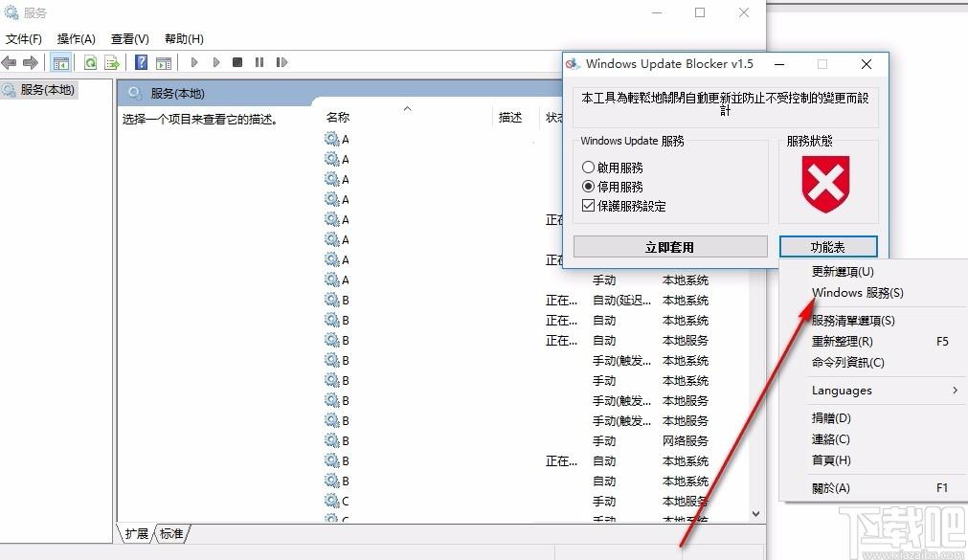
Task: Click the services list scrollbar down arrow
Action: [x=756, y=514]
